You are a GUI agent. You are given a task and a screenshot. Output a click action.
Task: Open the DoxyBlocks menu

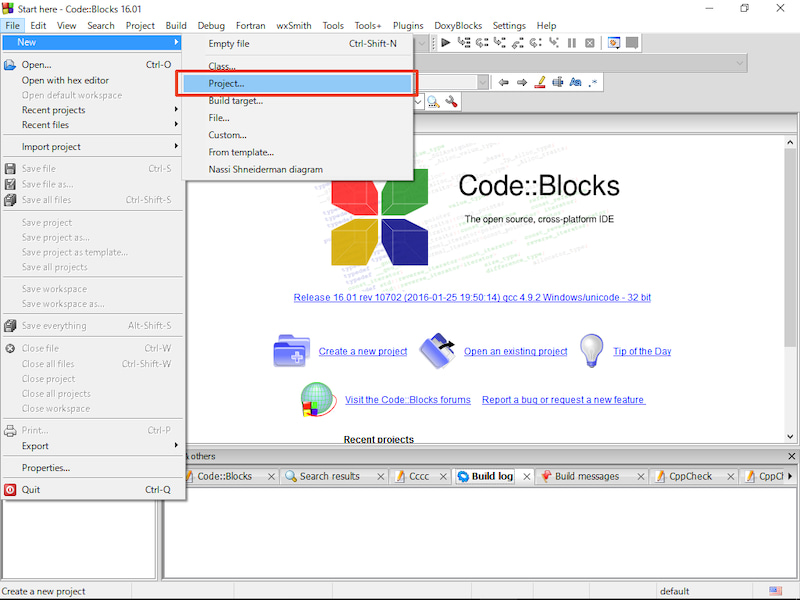click(458, 26)
